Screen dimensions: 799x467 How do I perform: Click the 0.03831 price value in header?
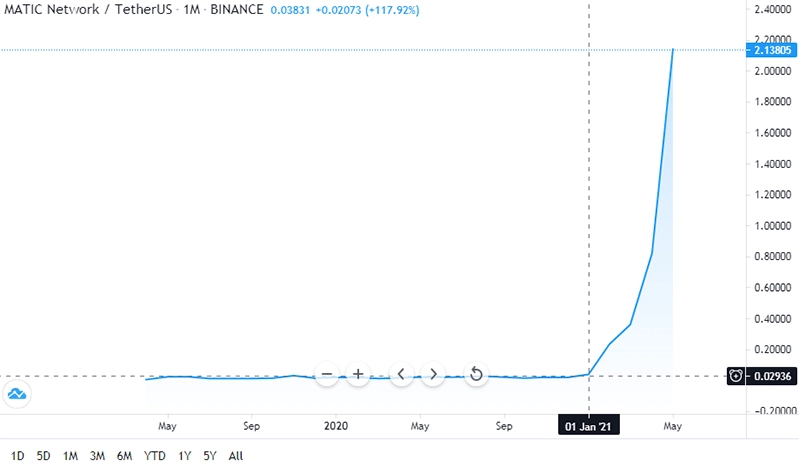point(290,10)
